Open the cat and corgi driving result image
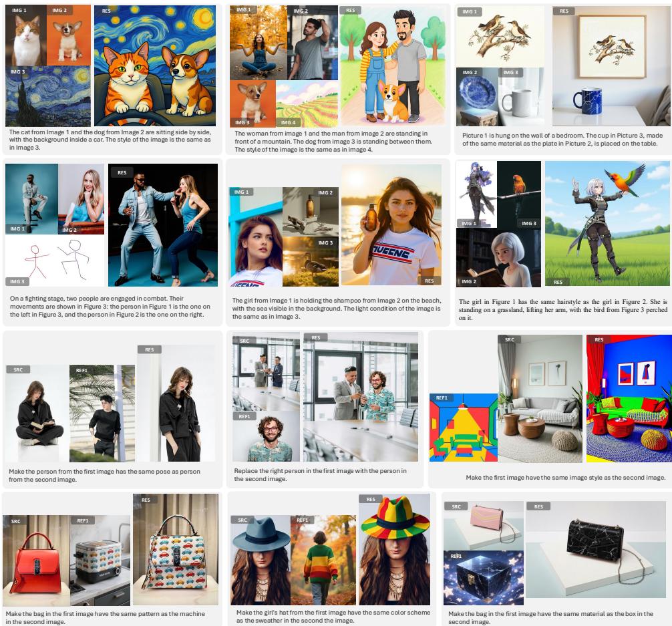 point(155,67)
